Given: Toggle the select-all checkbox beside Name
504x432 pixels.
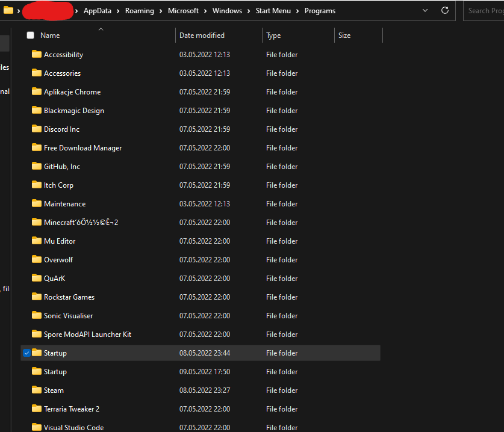Looking at the screenshot, I should (31, 35).
